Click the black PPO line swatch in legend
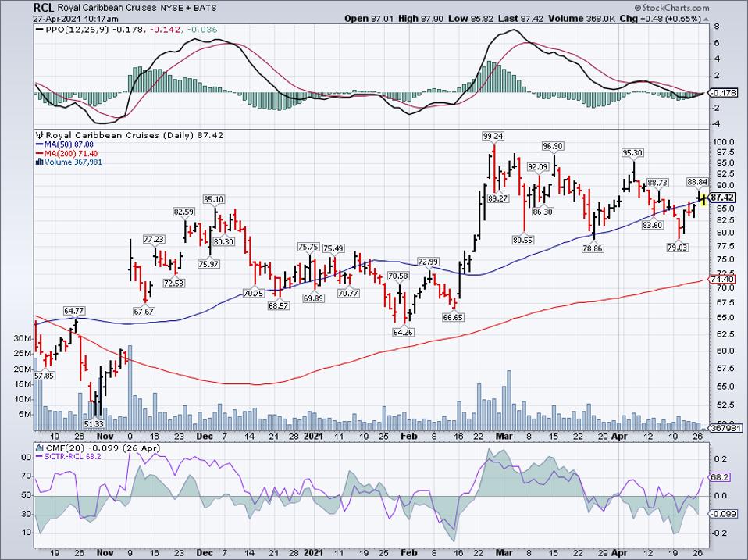This screenshot has height=560, width=748. 40,30
